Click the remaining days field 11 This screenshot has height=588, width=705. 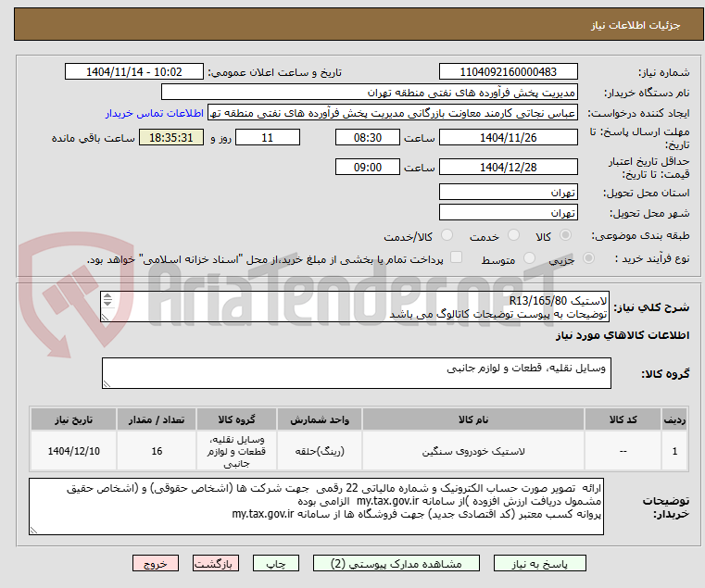pyautogui.click(x=268, y=138)
